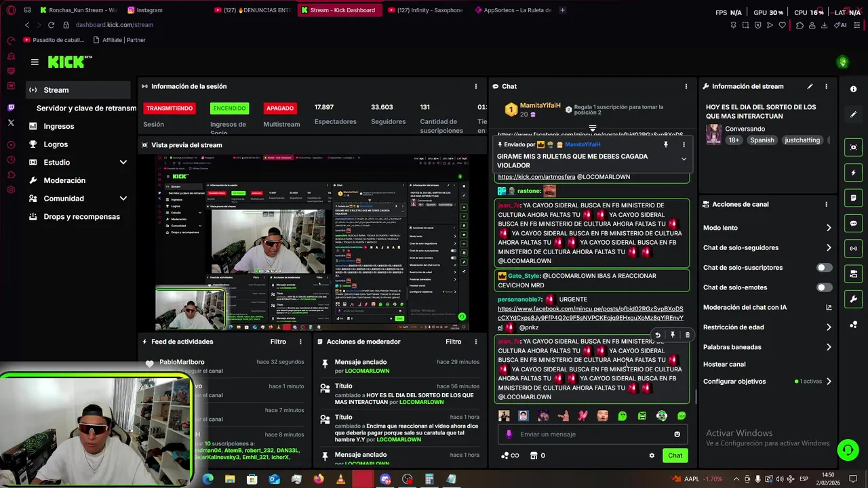868x488 pixels.
Task: Open Stream in the sidebar
Action: (x=78, y=90)
